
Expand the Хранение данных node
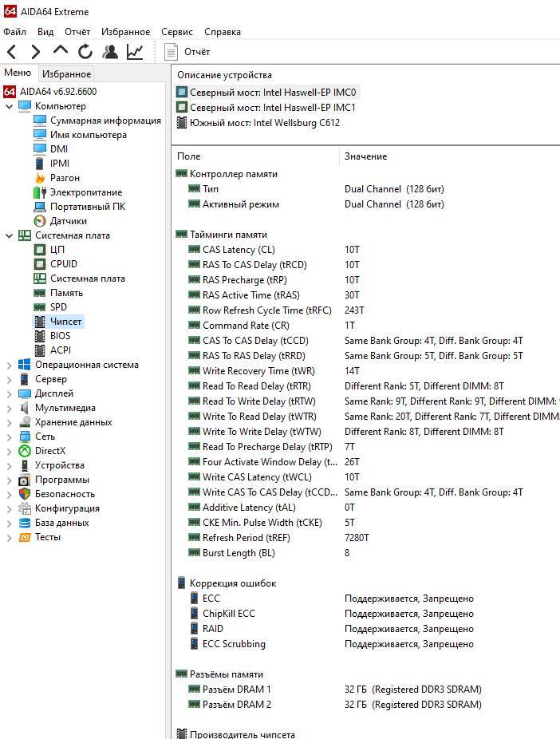pos(9,423)
